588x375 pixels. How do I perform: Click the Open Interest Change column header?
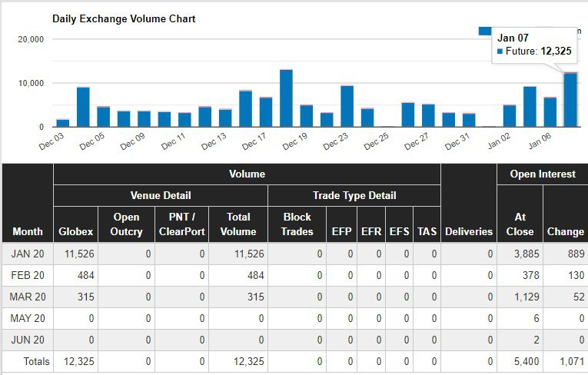[x=565, y=231]
